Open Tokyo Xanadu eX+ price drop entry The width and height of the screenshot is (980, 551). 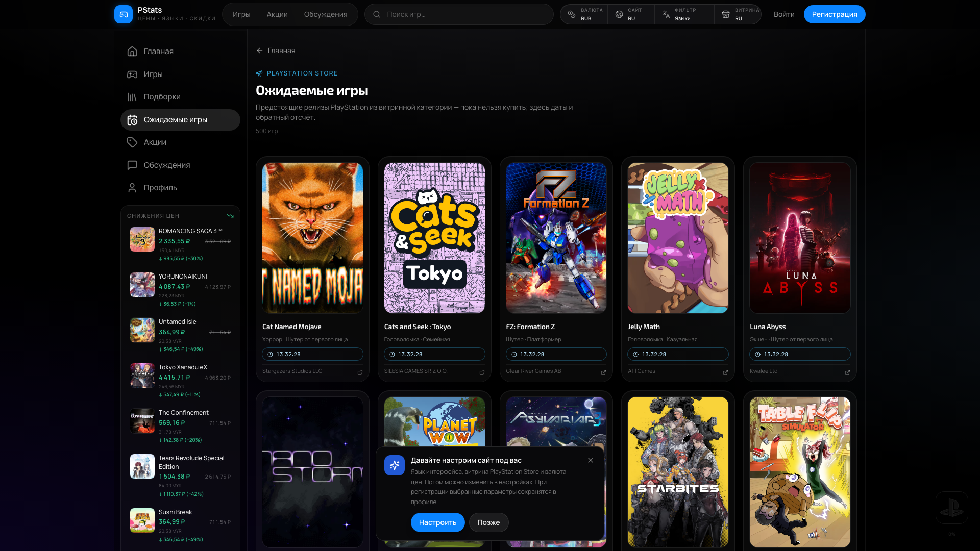180,381
